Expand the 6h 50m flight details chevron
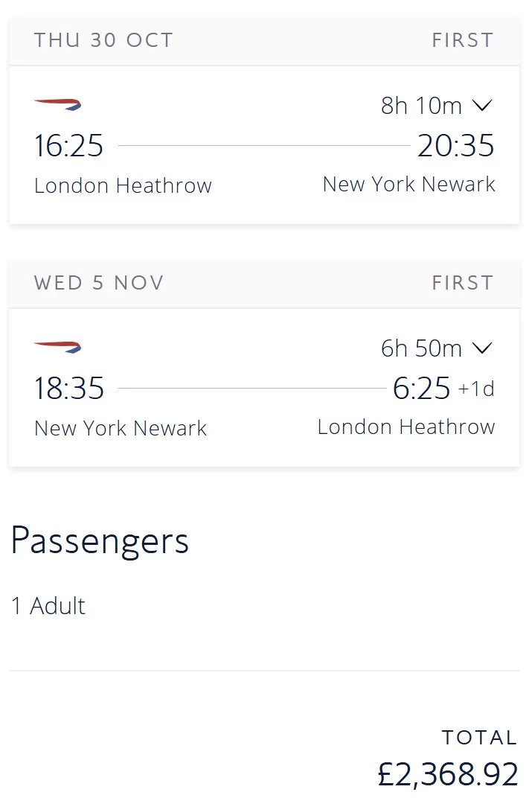Image resolution: width=532 pixels, height=798 pixels. (x=482, y=348)
